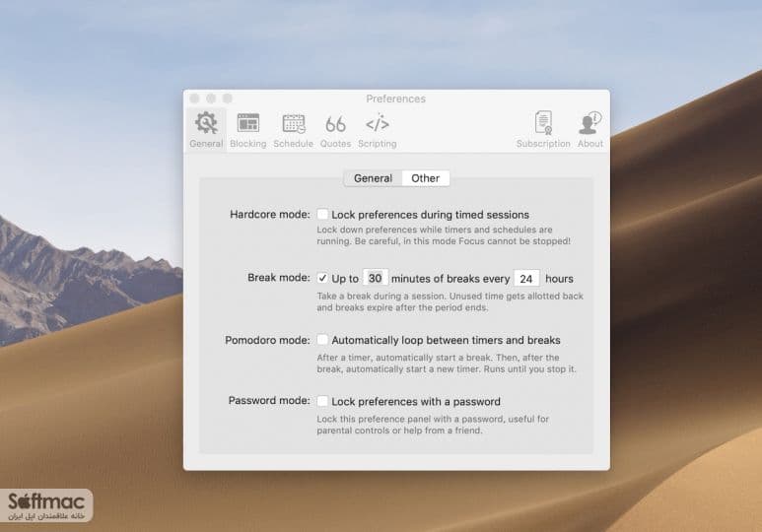Image resolution: width=762 pixels, height=532 pixels.
Task: Click 'Lock preferences with a password' label
Action: coord(416,402)
